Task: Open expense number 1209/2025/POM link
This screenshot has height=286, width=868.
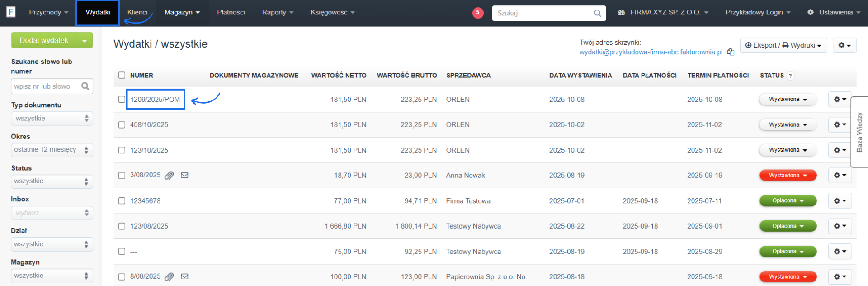Action: click(x=155, y=100)
